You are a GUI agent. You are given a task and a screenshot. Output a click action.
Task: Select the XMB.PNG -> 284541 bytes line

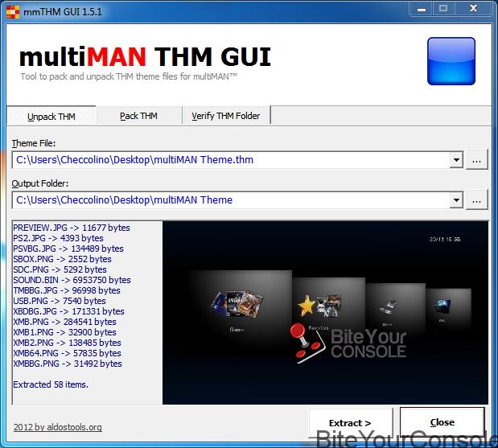(x=64, y=322)
